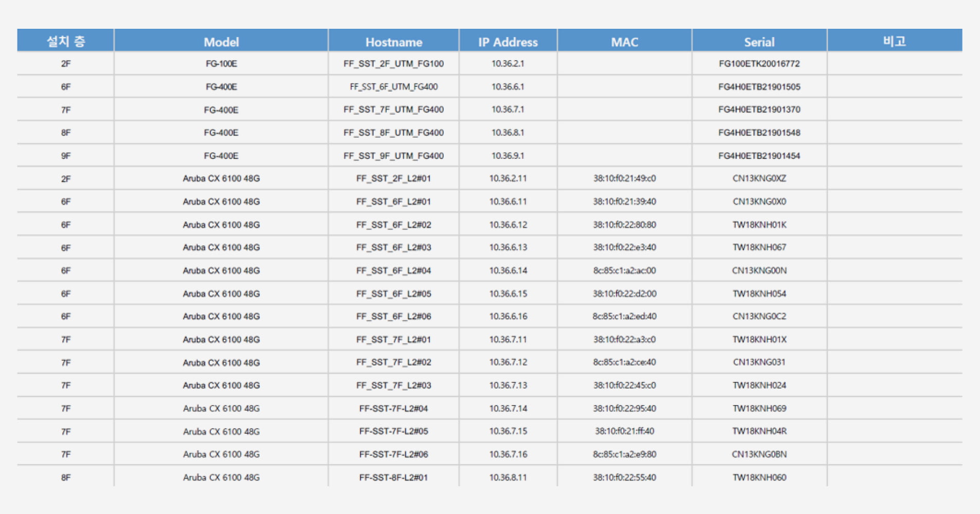Image resolution: width=980 pixels, height=514 pixels.
Task: Click the 비고 column header
Action: (x=894, y=41)
